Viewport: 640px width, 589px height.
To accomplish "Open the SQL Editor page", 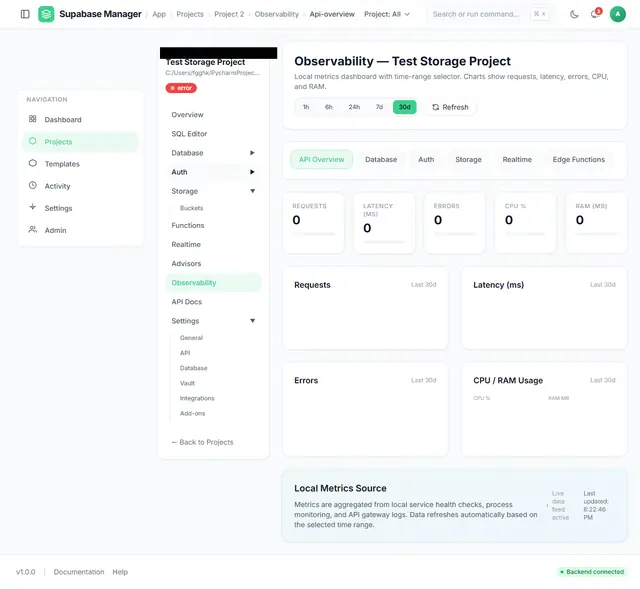I will (213, 134).
